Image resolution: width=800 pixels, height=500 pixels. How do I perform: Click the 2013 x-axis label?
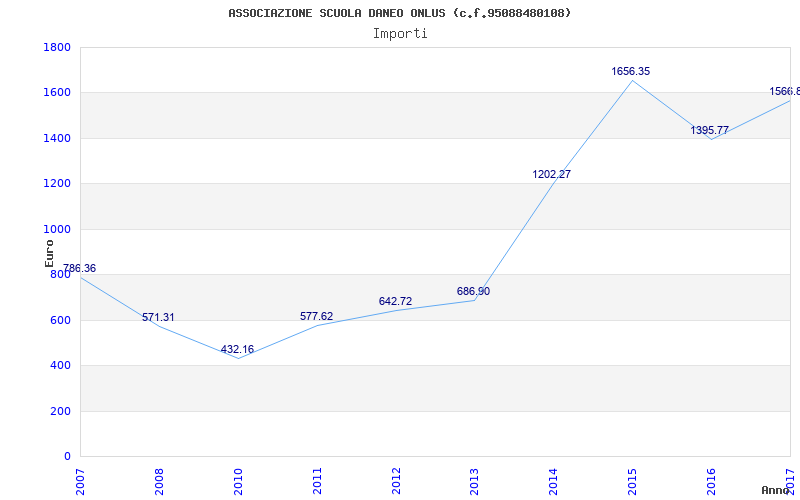coord(475,481)
